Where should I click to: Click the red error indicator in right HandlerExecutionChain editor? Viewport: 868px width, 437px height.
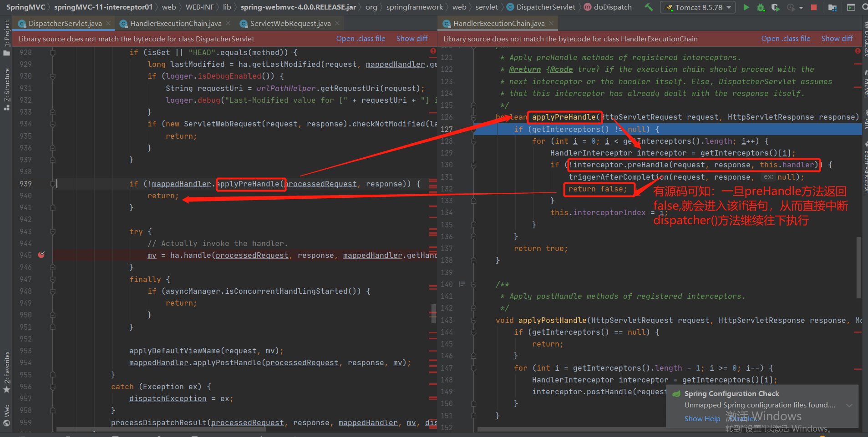pyautogui.click(x=858, y=51)
